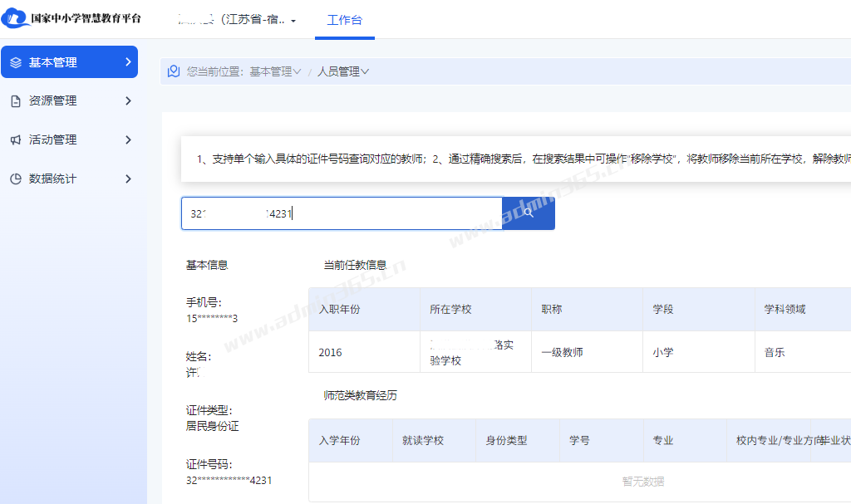Click the basic management layers icon
The image size is (851, 504).
(x=16, y=62)
